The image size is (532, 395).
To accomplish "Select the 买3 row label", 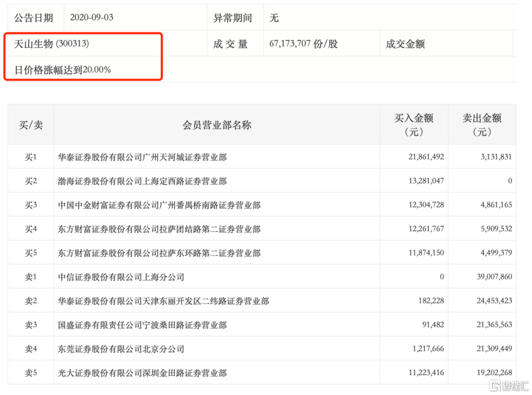I will point(31,205).
